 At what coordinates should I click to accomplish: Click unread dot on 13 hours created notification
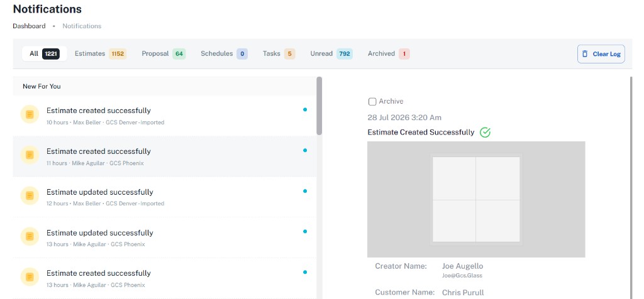[x=305, y=272]
